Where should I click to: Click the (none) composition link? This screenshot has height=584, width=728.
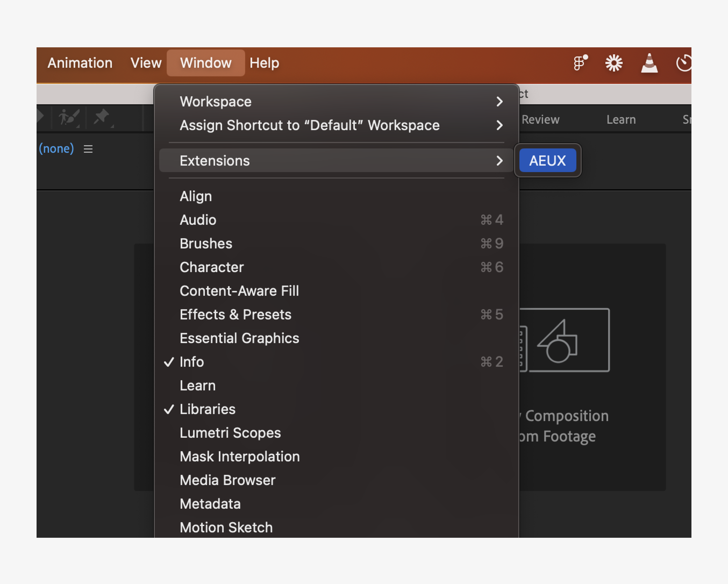pyautogui.click(x=57, y=149)
